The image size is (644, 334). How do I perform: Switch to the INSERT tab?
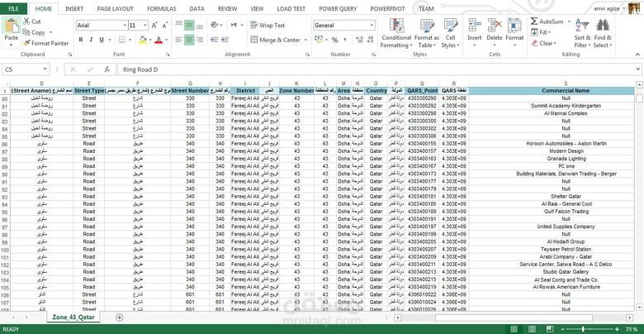point(74,8)
